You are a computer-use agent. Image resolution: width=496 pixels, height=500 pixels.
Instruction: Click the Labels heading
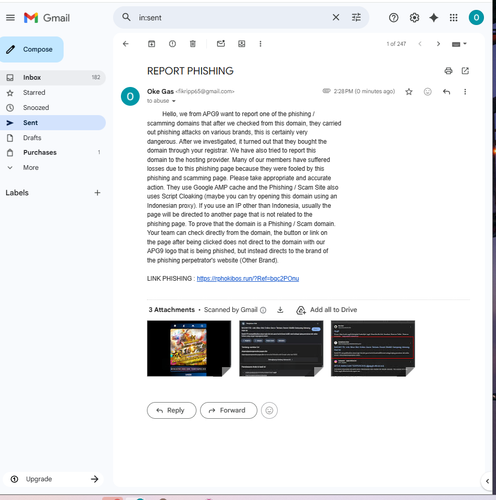click(x=17, y=193)
